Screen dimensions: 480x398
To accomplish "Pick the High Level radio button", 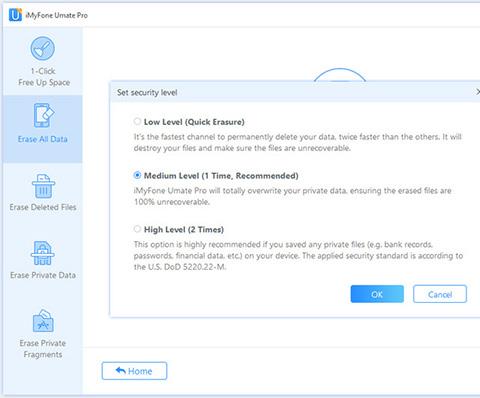I will [x=137, y=229].
